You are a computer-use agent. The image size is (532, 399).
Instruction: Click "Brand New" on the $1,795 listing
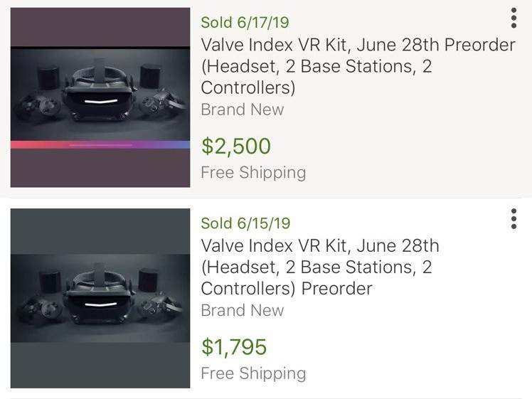[242, 311]
